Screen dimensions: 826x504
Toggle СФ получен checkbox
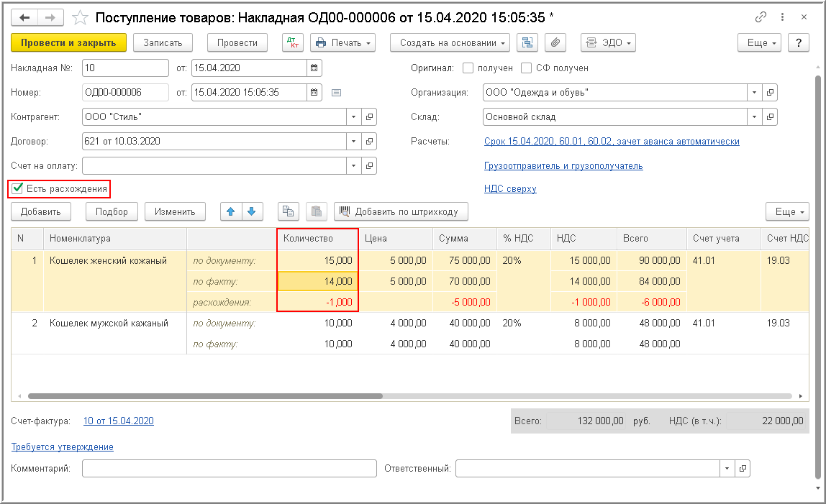(x=526, y=68)
